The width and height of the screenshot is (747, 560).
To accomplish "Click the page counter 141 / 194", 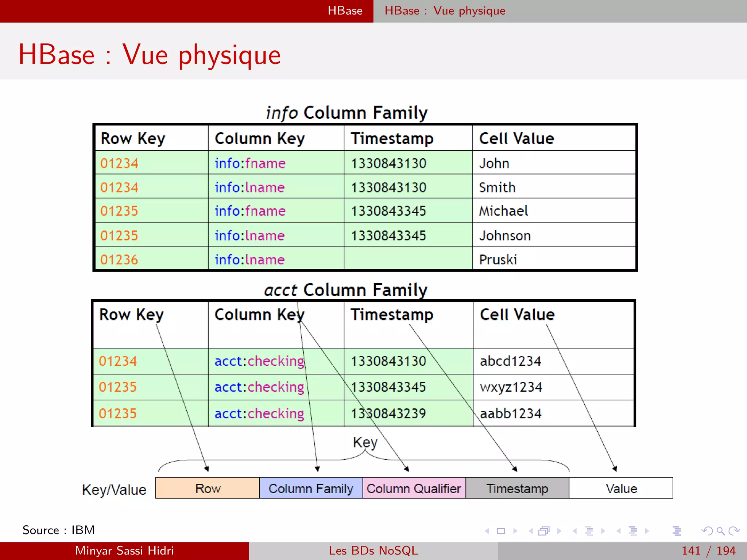I will point(708,551).
